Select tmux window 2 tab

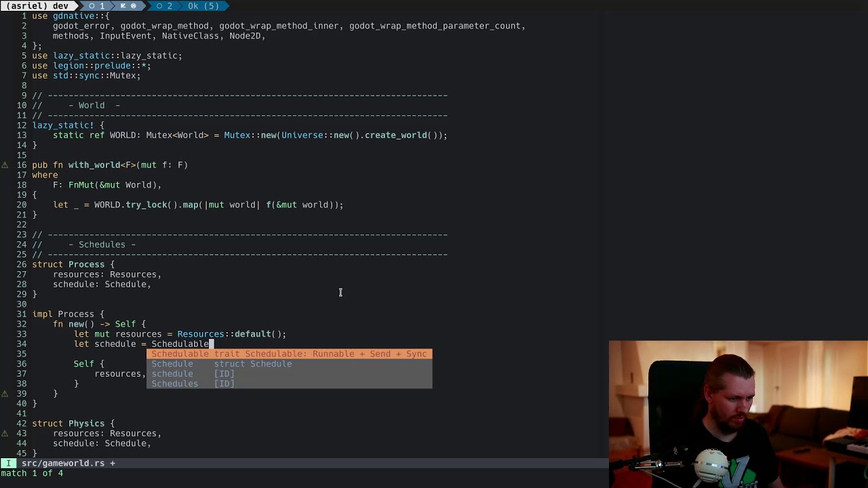163,5
